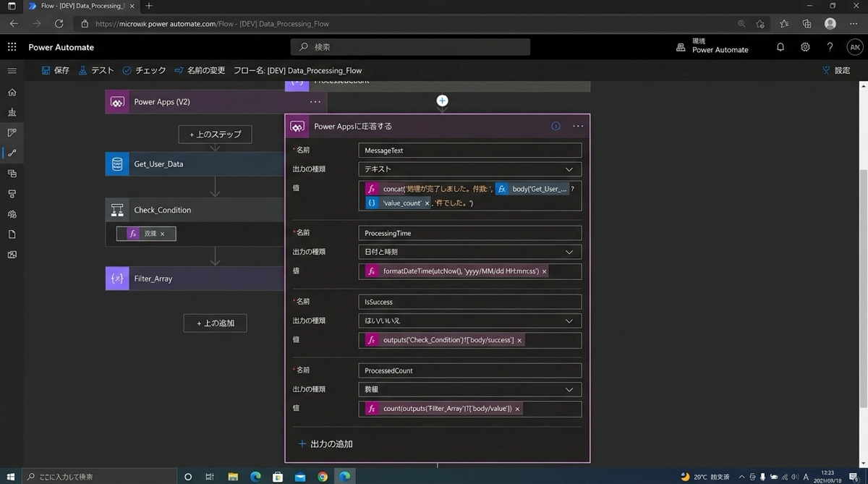Click the plus insert step icon above response card
The width and height of the screenshot is (868, 484).
click(442, 101)
